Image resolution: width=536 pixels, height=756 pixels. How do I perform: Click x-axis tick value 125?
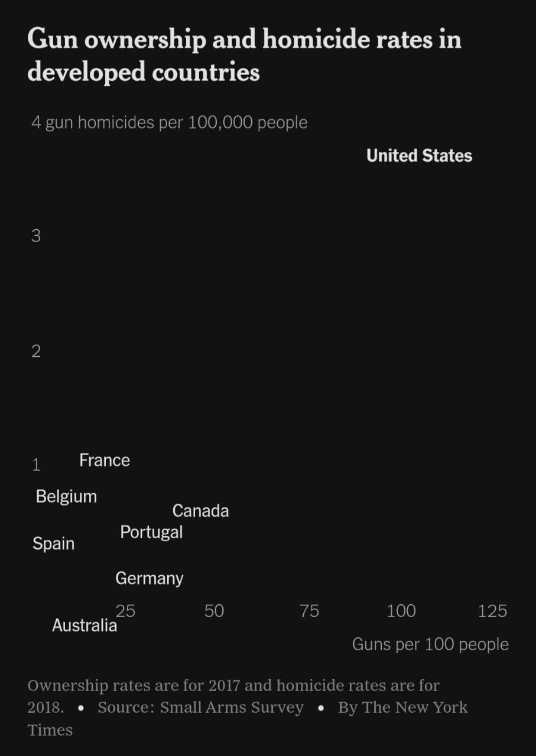click(x=492, y=611)
